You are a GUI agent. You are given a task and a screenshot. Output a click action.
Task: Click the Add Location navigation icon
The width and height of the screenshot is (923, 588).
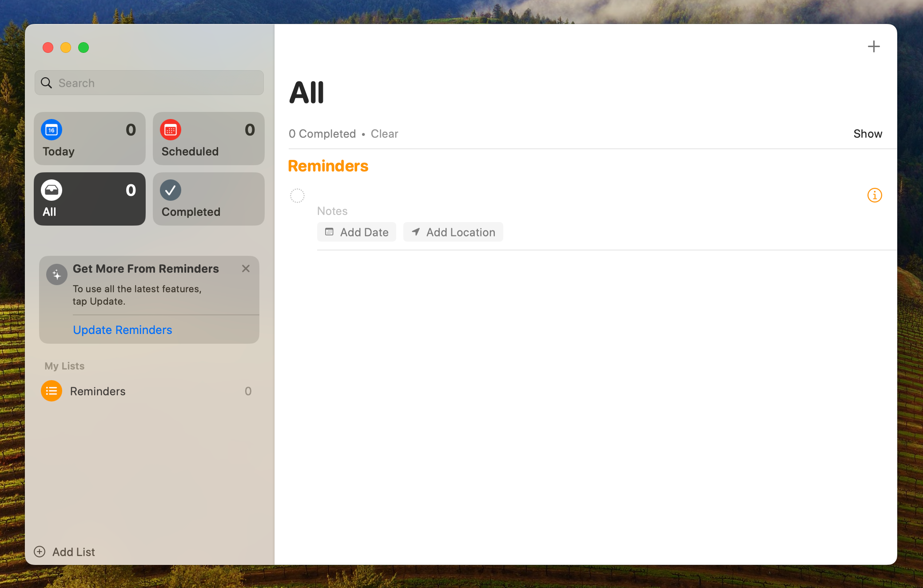pos(415,232)
